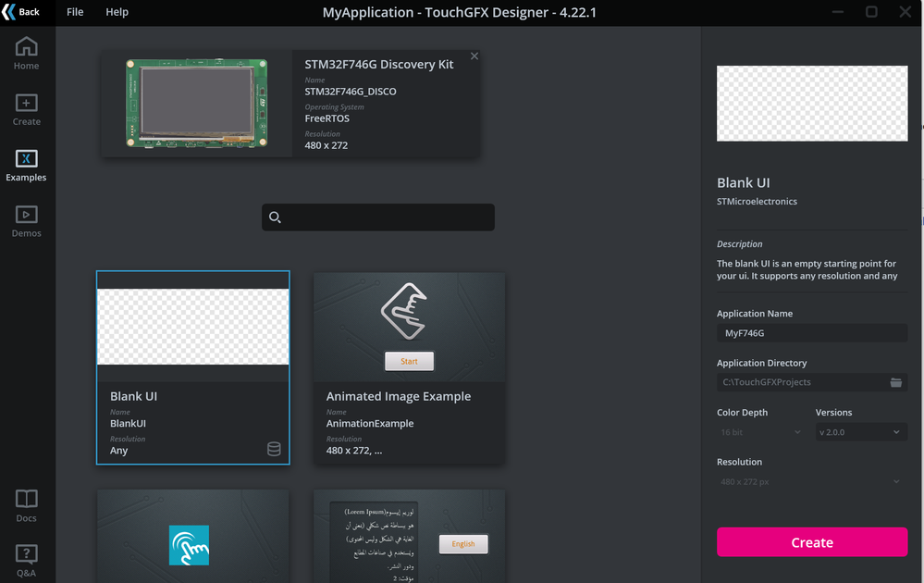
Task: Open the File menu
Action: [x=75, y=12]
